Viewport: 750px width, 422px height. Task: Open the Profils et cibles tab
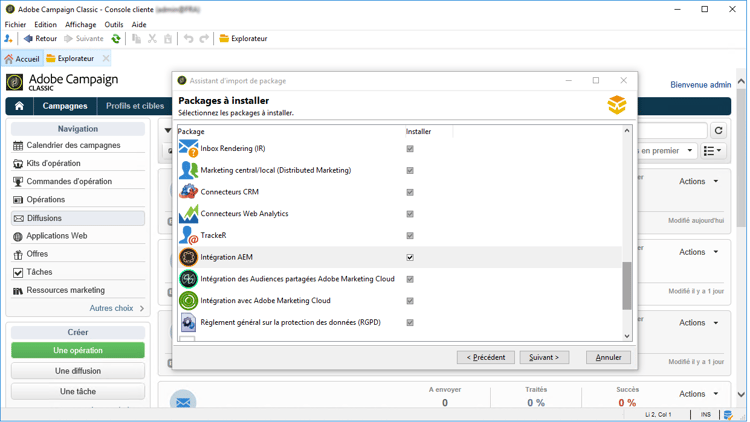(135, 106)
